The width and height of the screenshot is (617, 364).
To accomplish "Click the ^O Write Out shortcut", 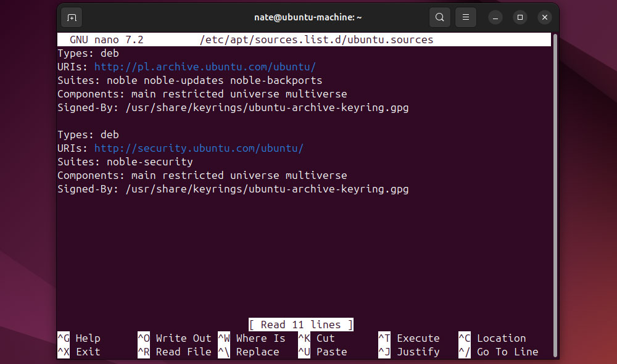I will pyautogui.click(x=175, y=339).
